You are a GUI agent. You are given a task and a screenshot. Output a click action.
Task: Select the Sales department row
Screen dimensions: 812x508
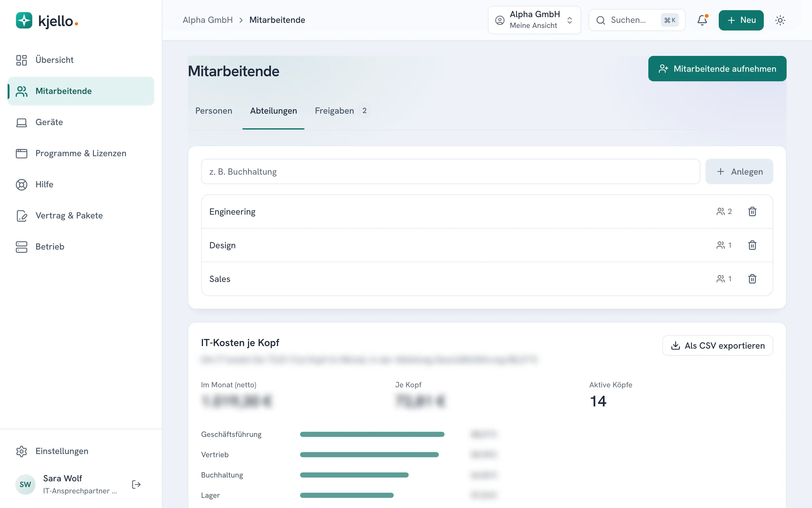(x=487, y=279)
